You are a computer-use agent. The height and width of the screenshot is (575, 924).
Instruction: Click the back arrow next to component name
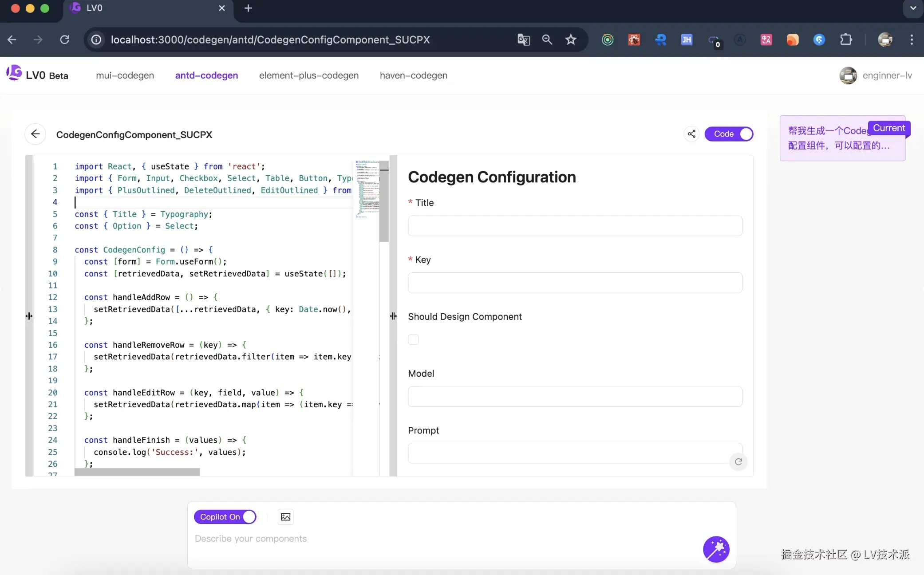36,134
